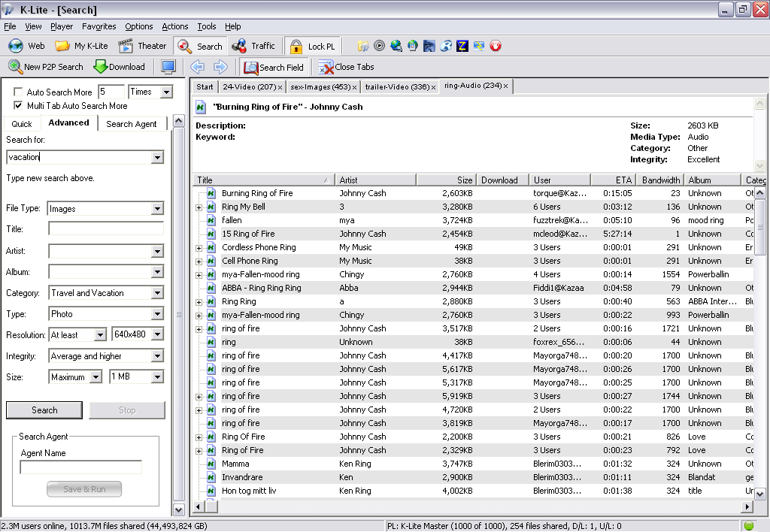This screenshot has height=532, width=770.
Task: Click the Close Tabs icon
Action: 326,67
